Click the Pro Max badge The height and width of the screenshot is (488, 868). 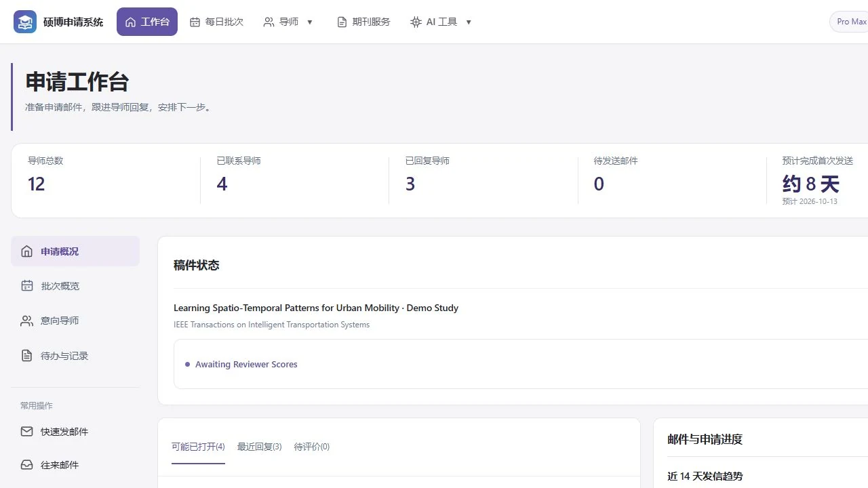tap(849, 22)
